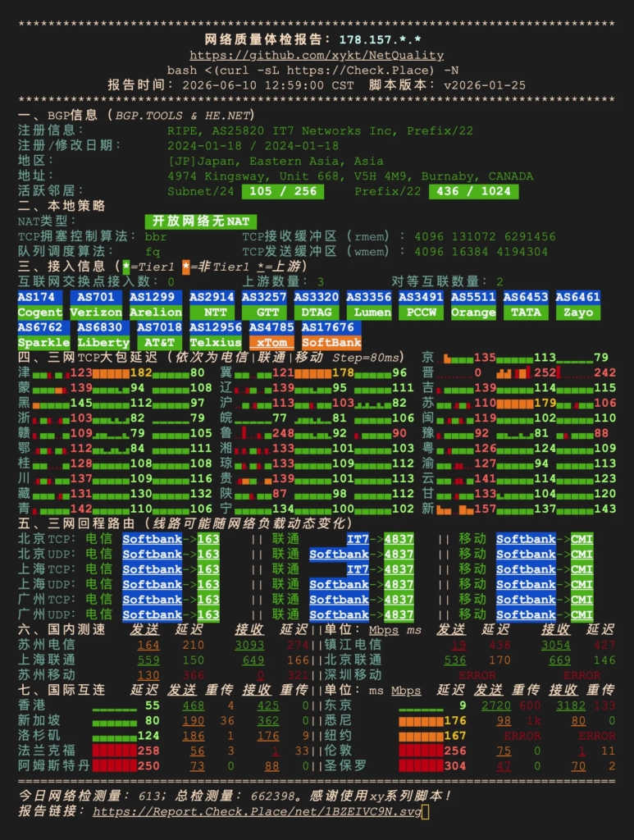Screen dimensions: 634x840
Task: Click the 悉尼 latency value 176
Action: point(455,720)
